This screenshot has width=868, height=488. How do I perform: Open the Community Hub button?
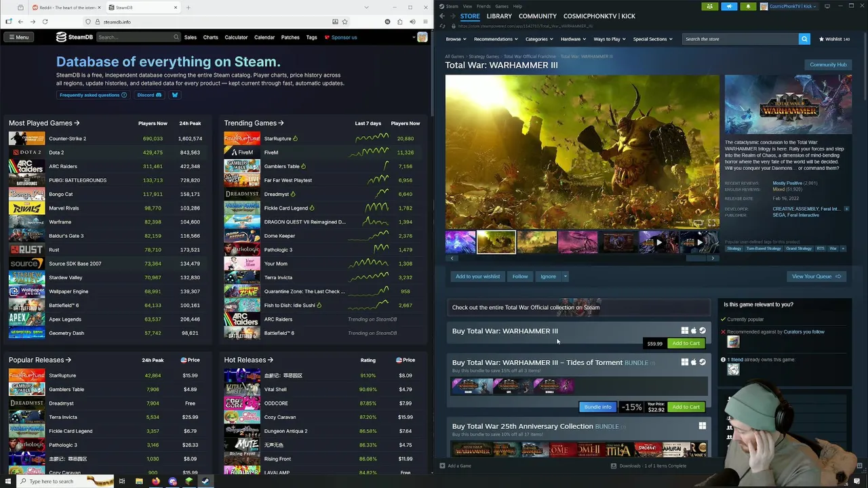coord(828,64)
